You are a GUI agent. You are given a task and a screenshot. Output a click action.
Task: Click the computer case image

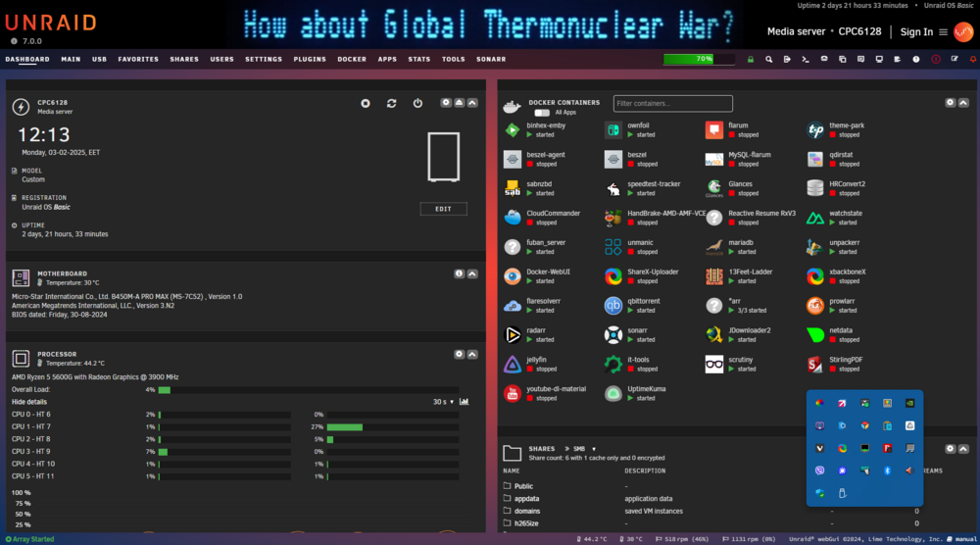[443, 156]
